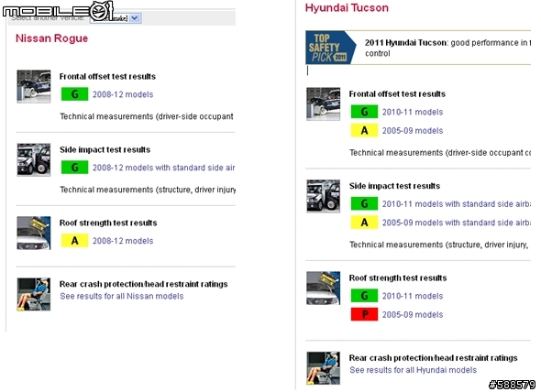Image resolution: width=541 pixels, height=392 pixels.
Task: Click Nissan 'Technical measurements (driver-side occupant' text
Action: coord(147,116)
